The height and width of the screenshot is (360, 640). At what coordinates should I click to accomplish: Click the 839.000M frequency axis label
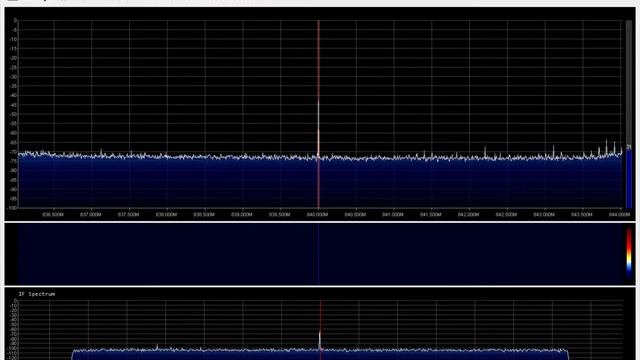(242, 215)
